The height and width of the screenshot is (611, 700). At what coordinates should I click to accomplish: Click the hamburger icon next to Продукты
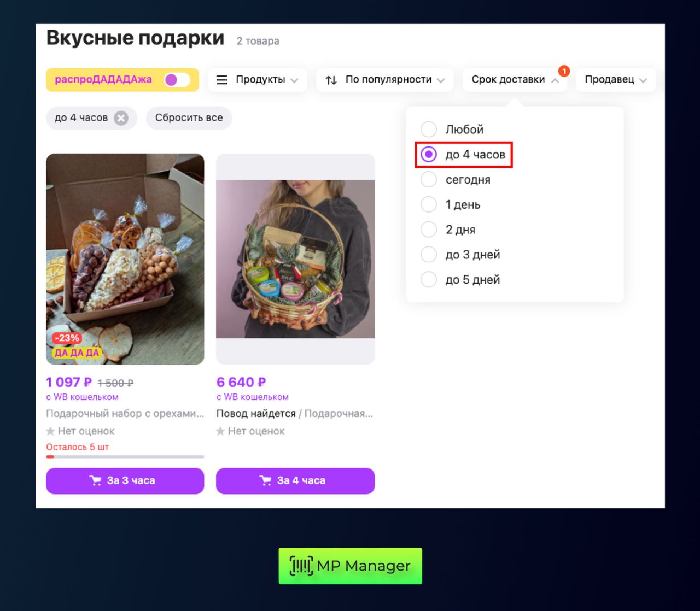(x=222, y=80)
